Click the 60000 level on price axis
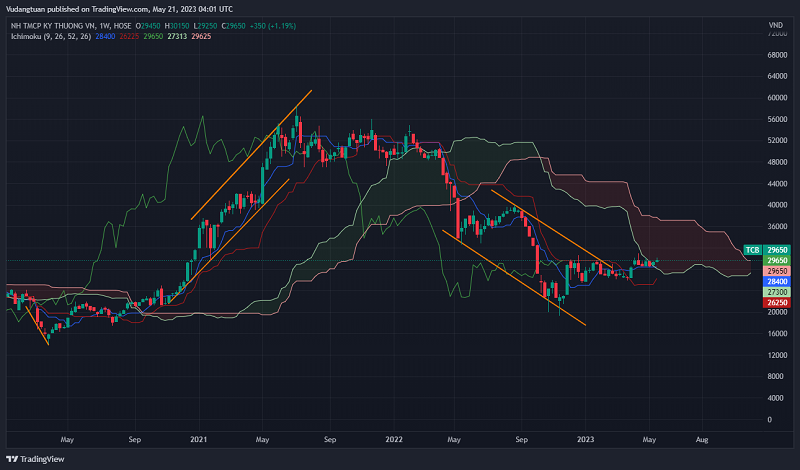Image resolution: width=800 pixels, height=470 pixels. [x=776, y=98]
